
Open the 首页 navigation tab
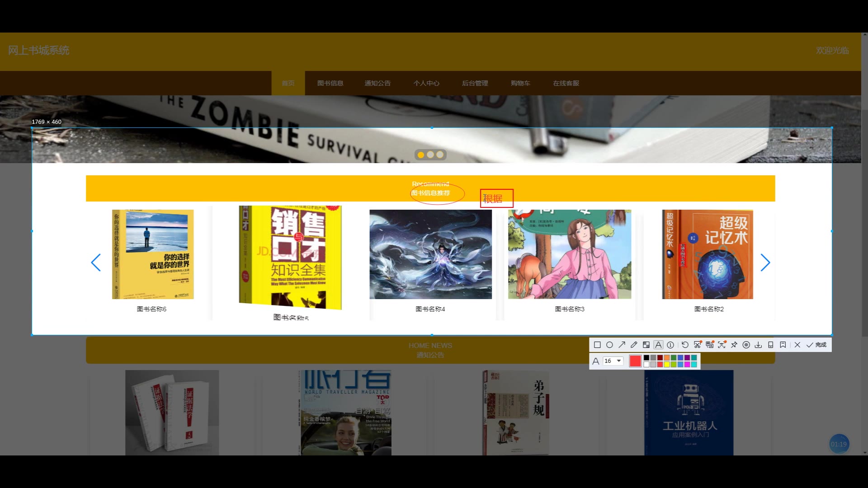(288, 83)
